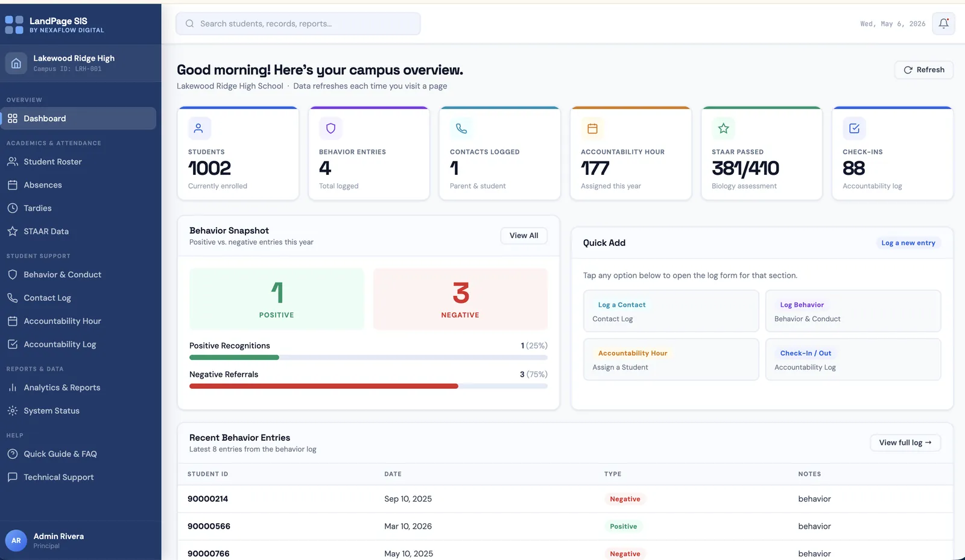Open Student Roster from the sidebar

[x=78, y=162]
